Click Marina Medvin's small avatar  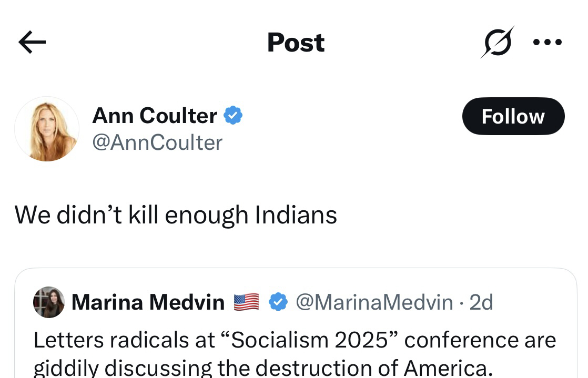(x=49, y=302)
